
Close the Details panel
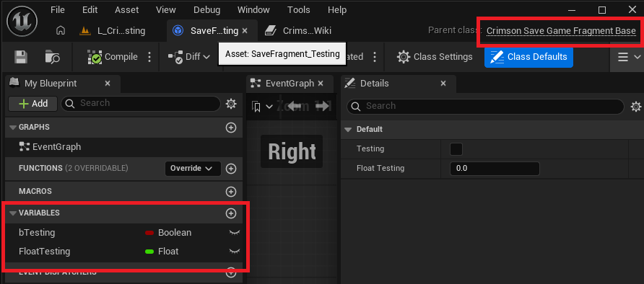pyautogui.click(x=443, y=83)
